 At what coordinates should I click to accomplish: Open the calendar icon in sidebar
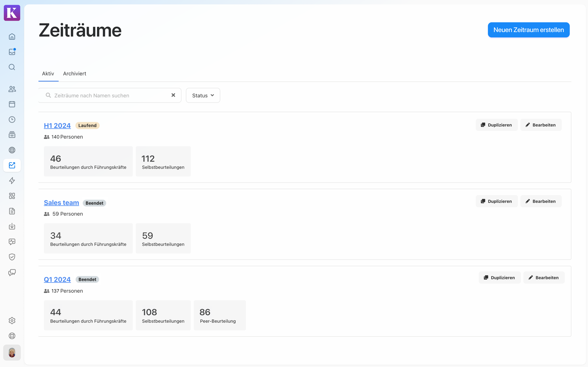(12, 104)
